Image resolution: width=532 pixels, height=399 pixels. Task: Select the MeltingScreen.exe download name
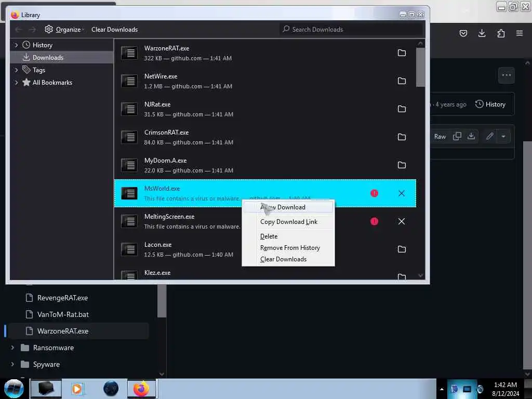169,217
